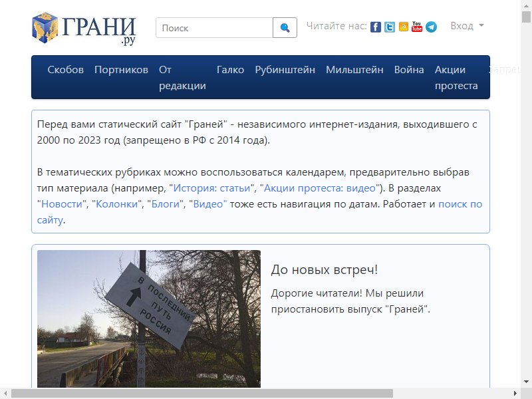Click the horizontal scrollbar left arrow

(x=5, y=394)
